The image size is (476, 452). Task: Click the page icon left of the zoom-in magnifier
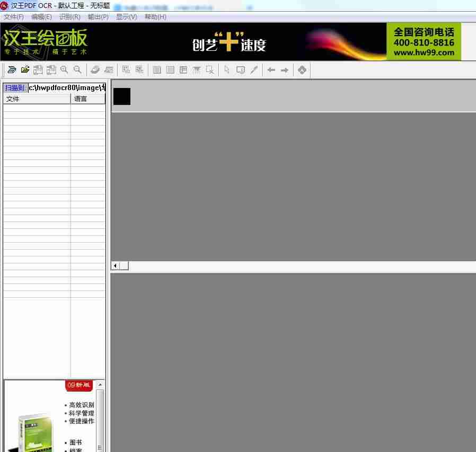point(51,70)
